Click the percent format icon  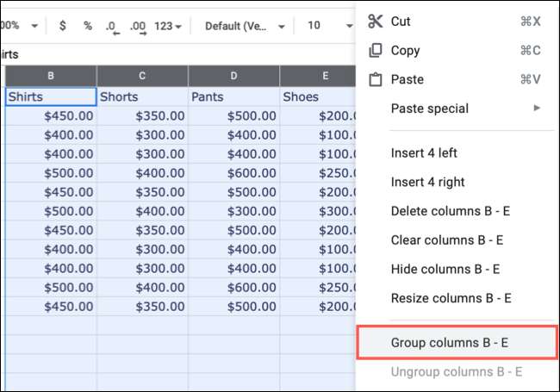click(87, 26)
